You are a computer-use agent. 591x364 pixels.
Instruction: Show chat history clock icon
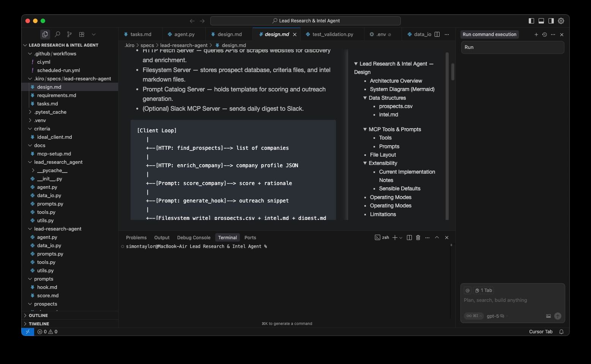coord(544,35)
